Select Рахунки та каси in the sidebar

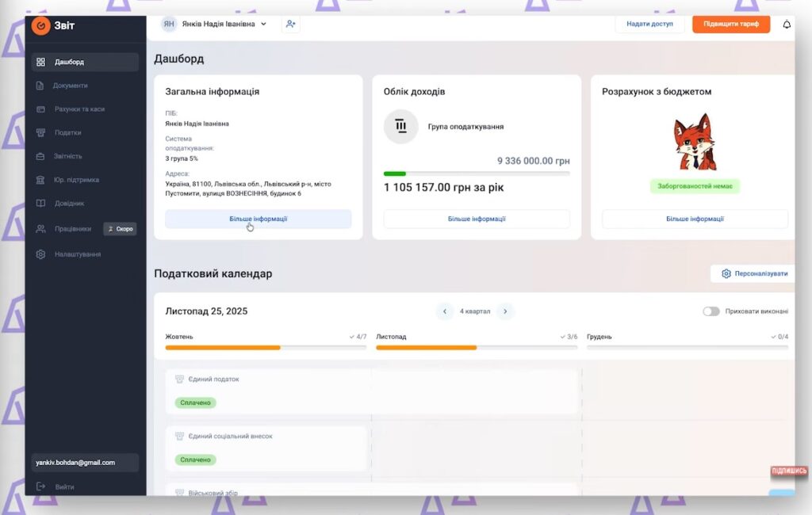(71, 109)
